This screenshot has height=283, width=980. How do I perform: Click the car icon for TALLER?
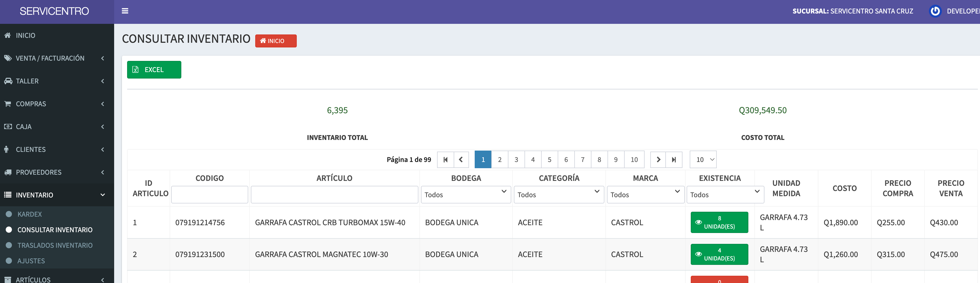8,81
